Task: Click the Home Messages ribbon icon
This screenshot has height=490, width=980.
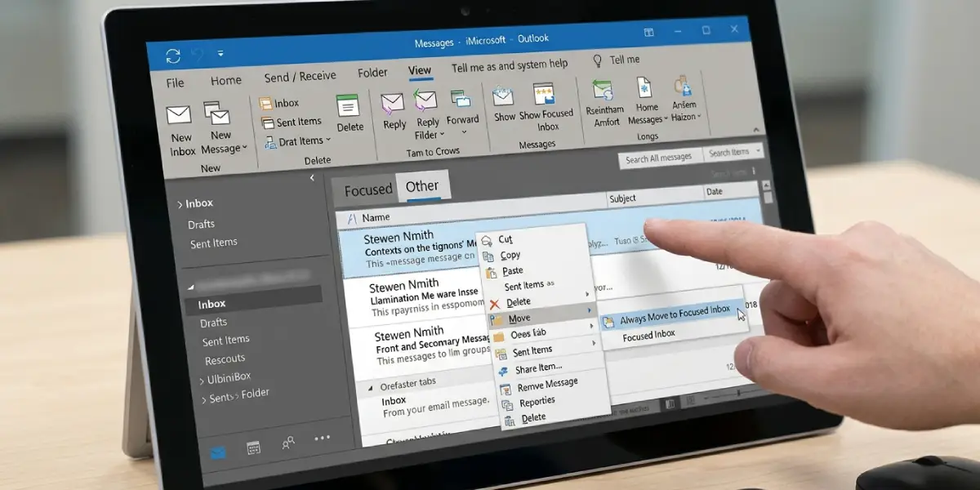Action: [645, 89]
